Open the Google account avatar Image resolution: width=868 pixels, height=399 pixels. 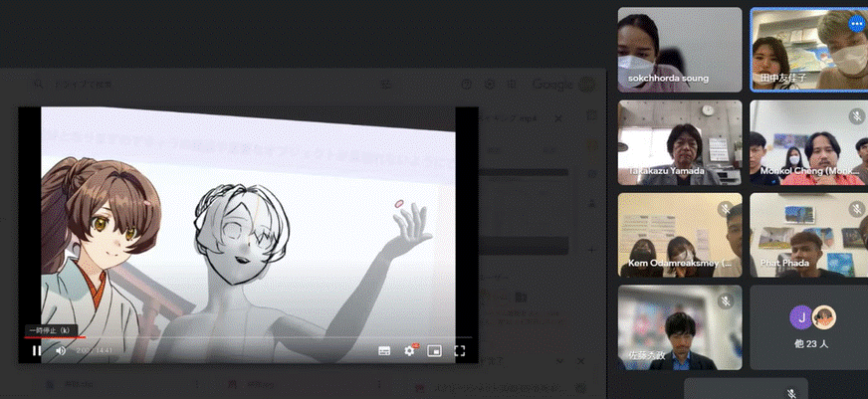[x=586, y=85]
